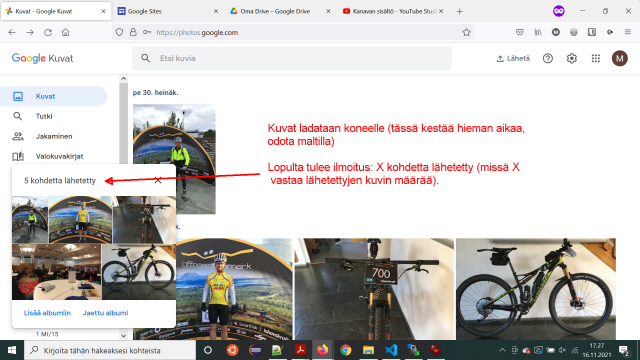Open the new tab plus button
The height and width of the screenshot is (360, 640).
[460, 11]
